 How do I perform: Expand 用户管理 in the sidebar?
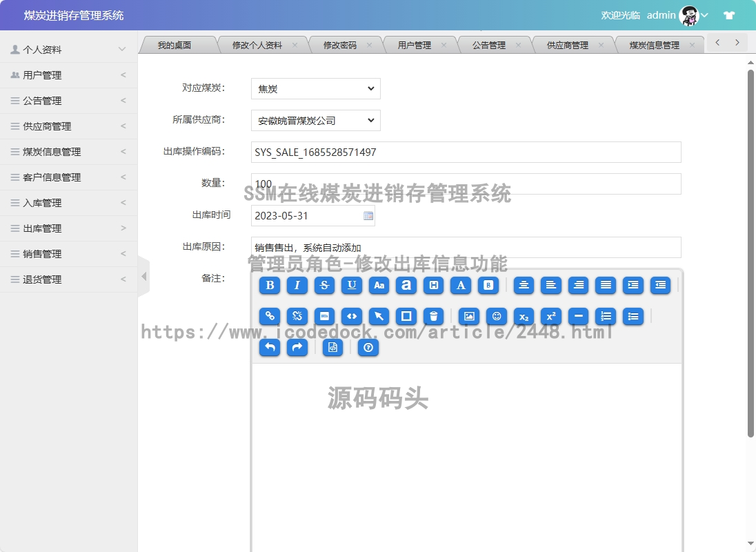coord(68,75)
